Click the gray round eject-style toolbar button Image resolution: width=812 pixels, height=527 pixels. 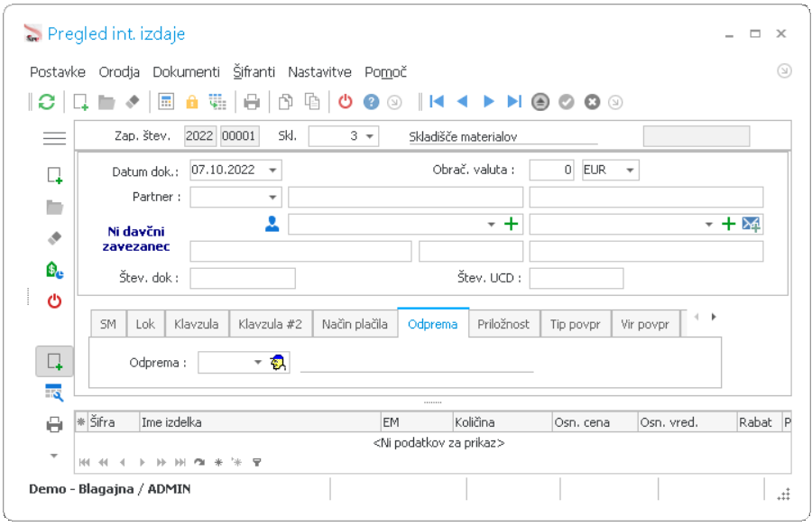tap(540, 102)
